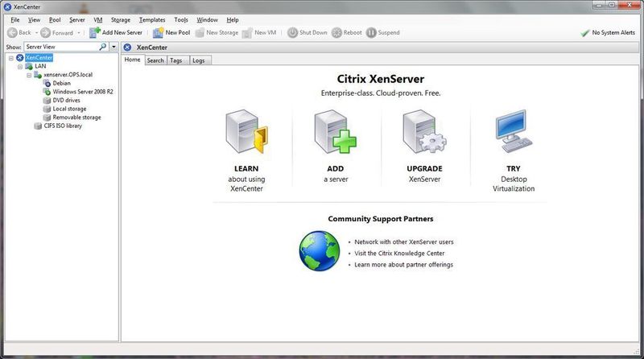This screenshot has height=359, width=644.
Task: Select the Removable storage label
Action: click(76, 118)
